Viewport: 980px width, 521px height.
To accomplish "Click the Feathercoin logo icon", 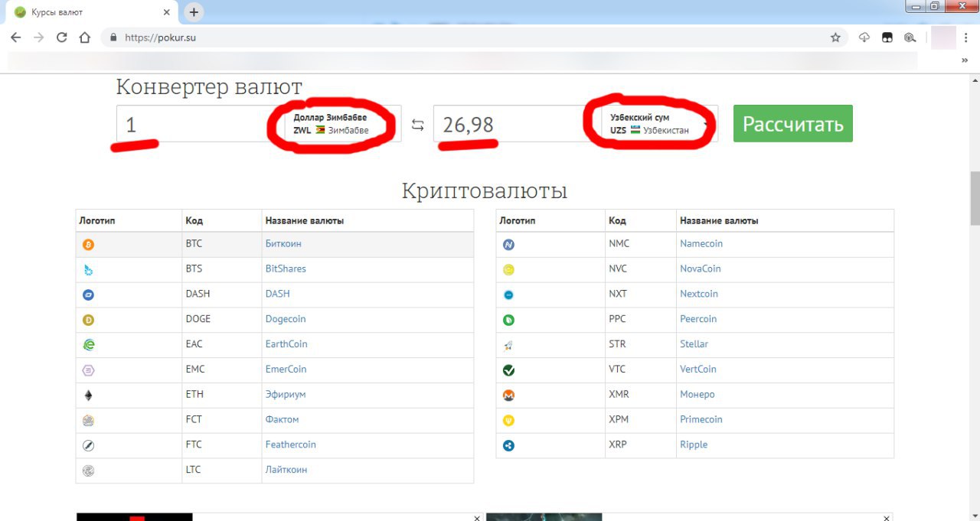I will point(88,445).
